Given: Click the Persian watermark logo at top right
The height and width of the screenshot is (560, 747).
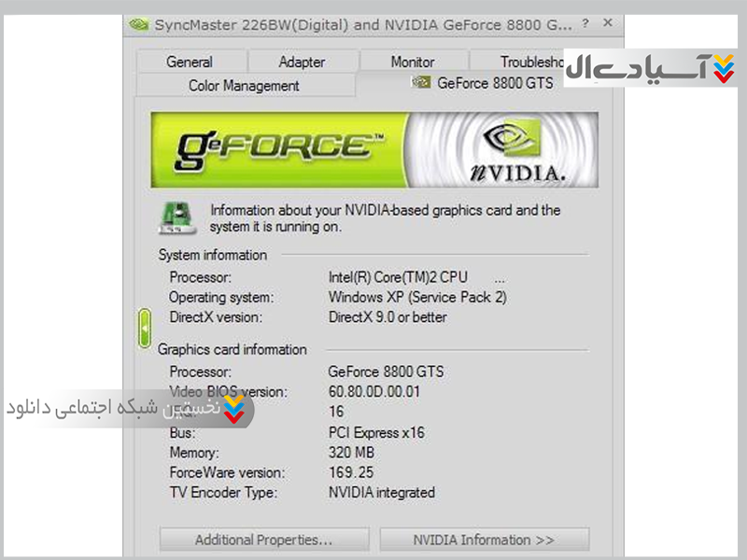Looking at the screenshot, I should point(650,67).
